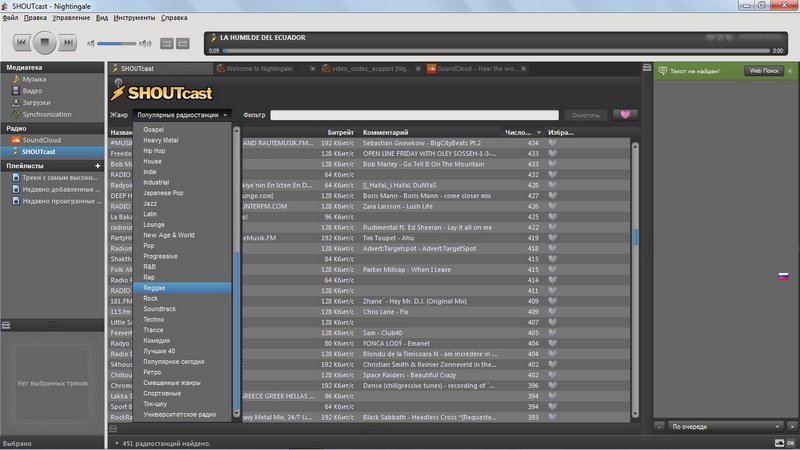The image size is (800, 450).
Task: Favorite the Space Raiders station heart
Action: [553, 374]
